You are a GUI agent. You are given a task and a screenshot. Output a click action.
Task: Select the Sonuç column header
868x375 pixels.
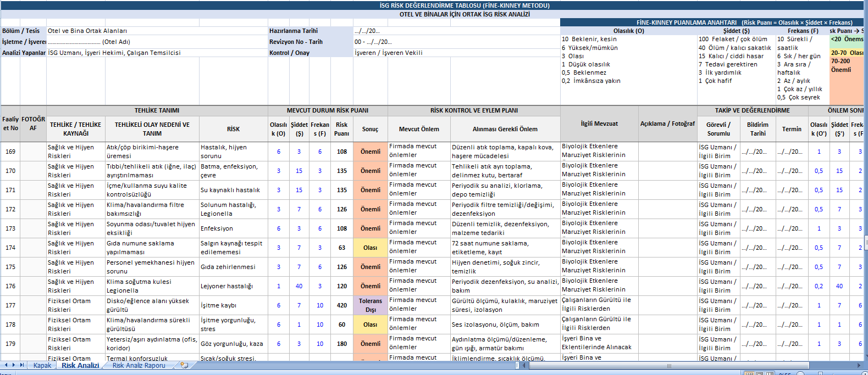coord(370,129)
